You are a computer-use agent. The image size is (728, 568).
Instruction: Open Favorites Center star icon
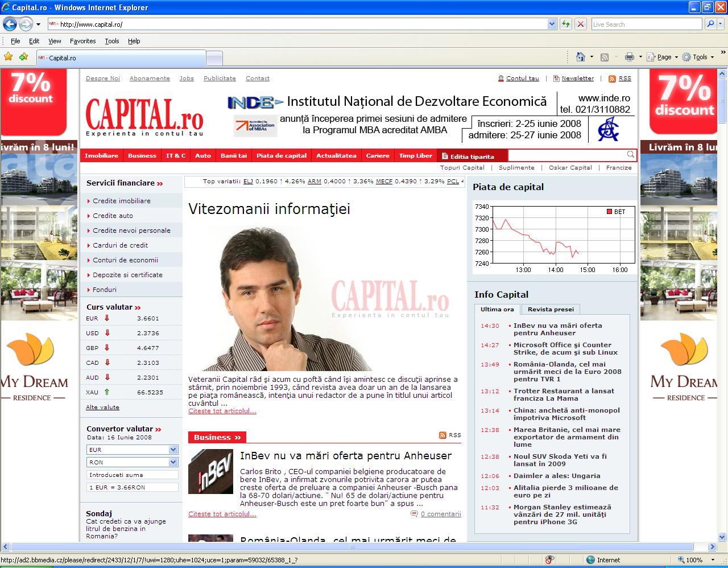(x=8, y=57)
